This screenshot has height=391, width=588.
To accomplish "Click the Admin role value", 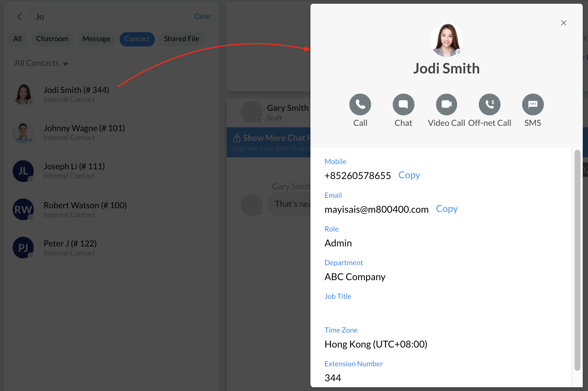I will 338,243.
